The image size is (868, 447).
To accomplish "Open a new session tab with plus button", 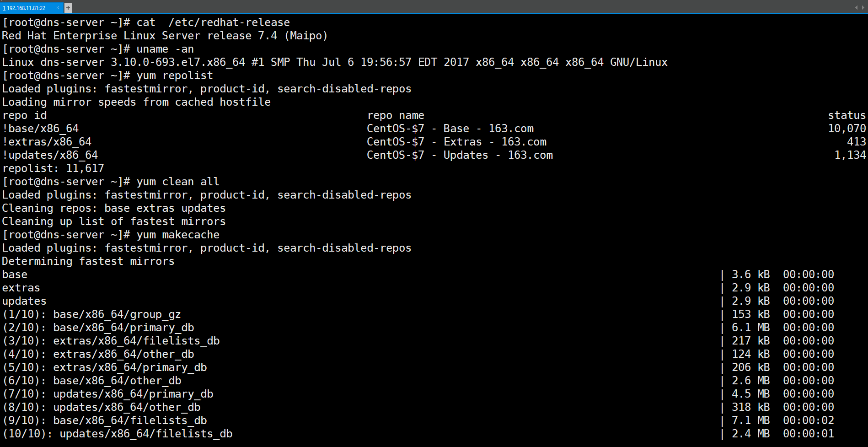I will pos(68,8).
